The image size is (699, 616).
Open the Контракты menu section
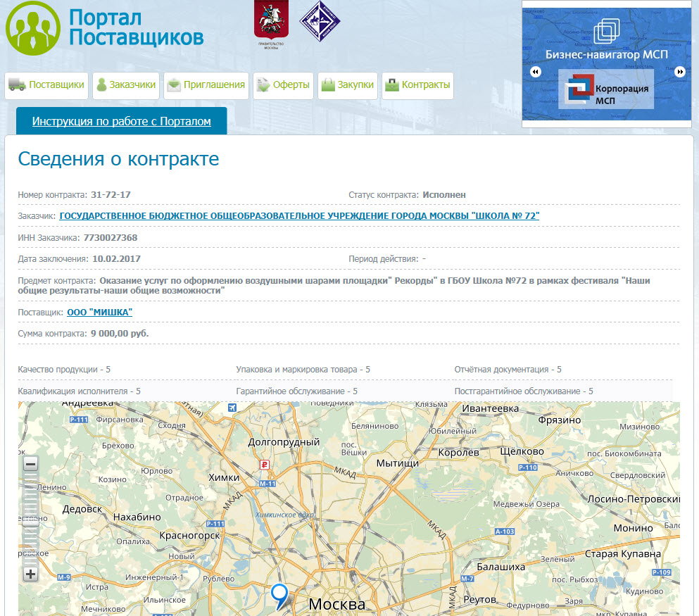(x=417, y=86)
